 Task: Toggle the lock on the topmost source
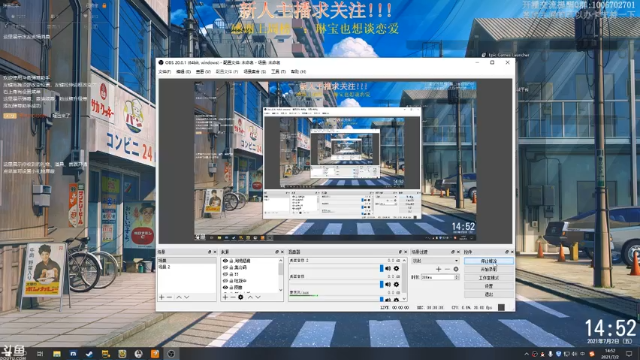(x=231, y=260)
